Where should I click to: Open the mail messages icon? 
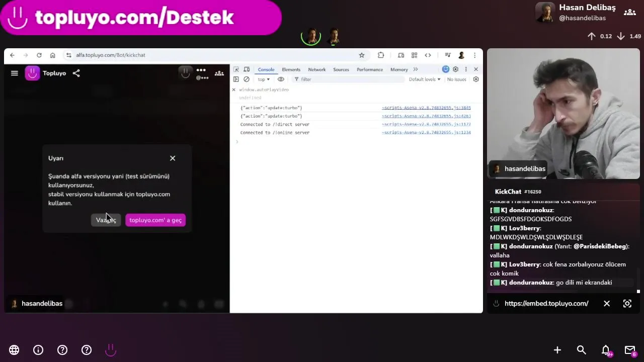tap(630, 350)
